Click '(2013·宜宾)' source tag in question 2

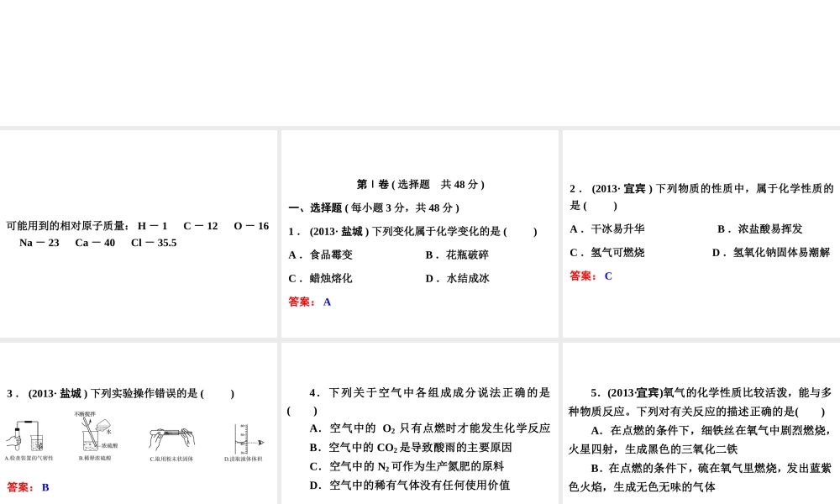pyautogui.click(x=622, y=188)
